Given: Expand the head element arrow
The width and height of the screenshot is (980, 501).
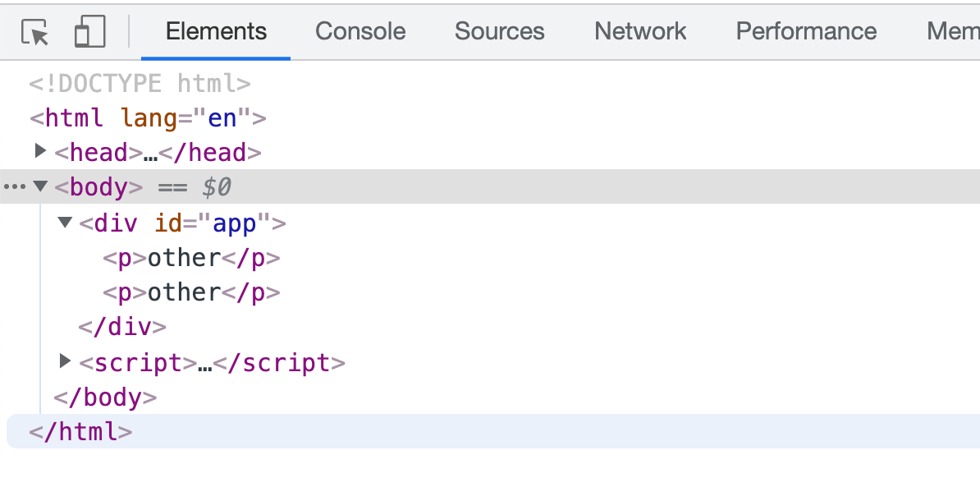Looking at the screenshot, I should pos(40,151).
